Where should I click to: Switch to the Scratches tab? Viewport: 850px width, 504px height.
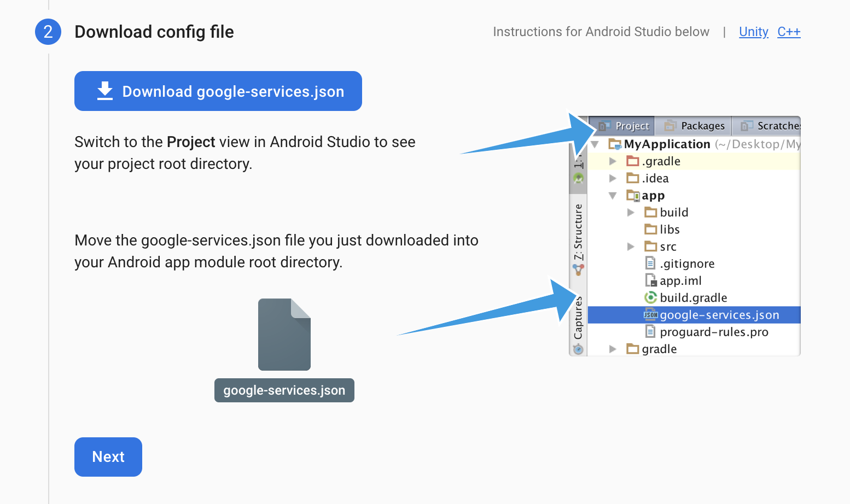click(x=767, y=126)
